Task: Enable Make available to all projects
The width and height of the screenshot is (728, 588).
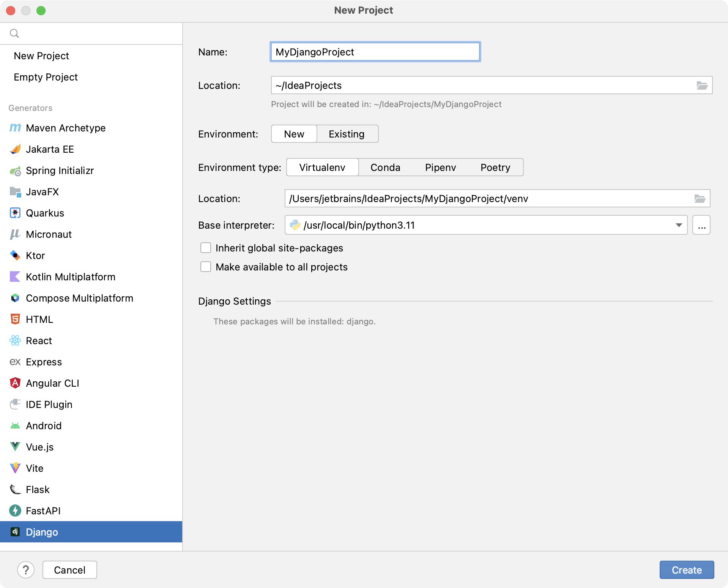Action: (206, 267)
